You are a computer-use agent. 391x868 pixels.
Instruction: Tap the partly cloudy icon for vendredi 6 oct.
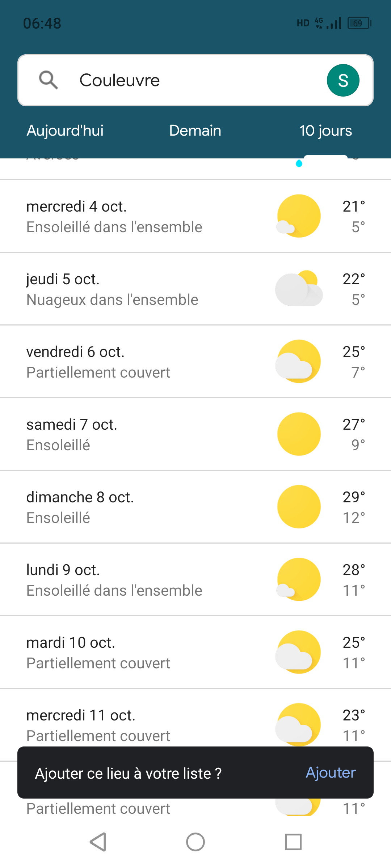pos(299,361)
